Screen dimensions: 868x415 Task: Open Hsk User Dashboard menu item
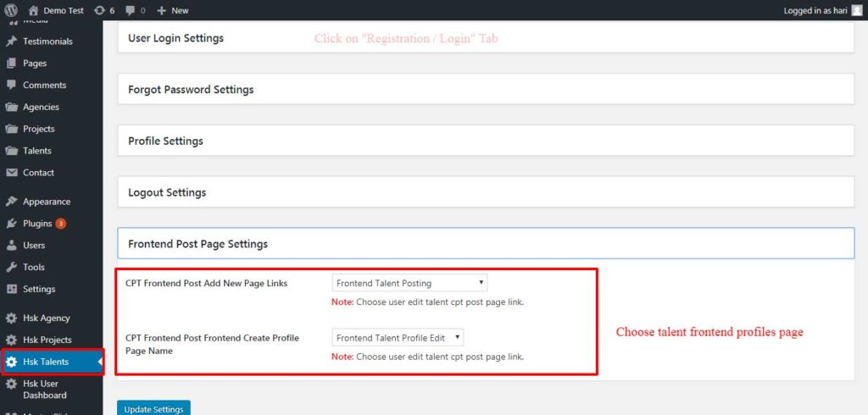46,389
